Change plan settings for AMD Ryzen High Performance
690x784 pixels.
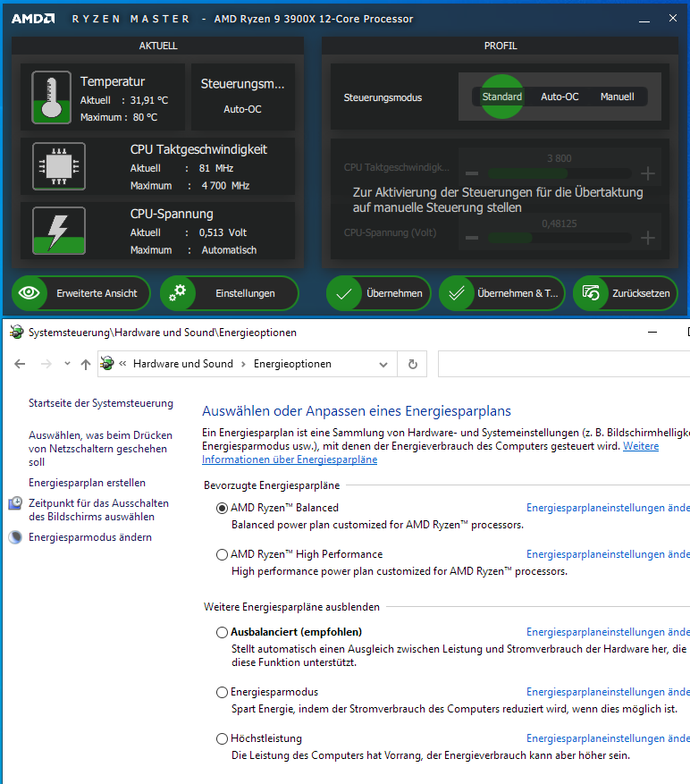(608, 554)
